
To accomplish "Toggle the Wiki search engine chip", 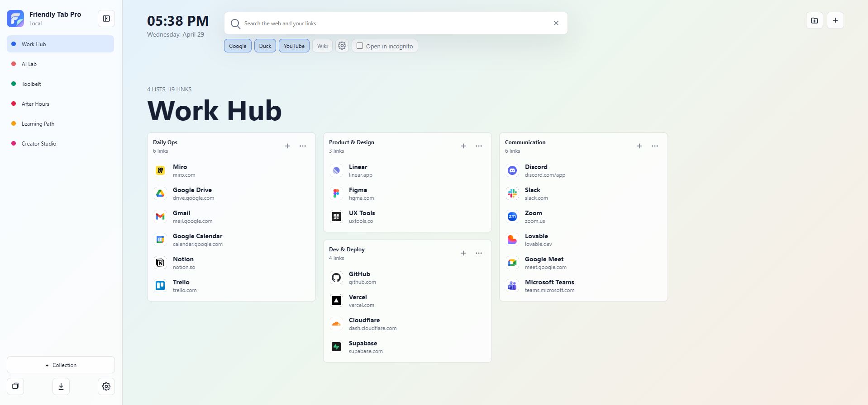I will pyautogui.click(x=322, y=46).
